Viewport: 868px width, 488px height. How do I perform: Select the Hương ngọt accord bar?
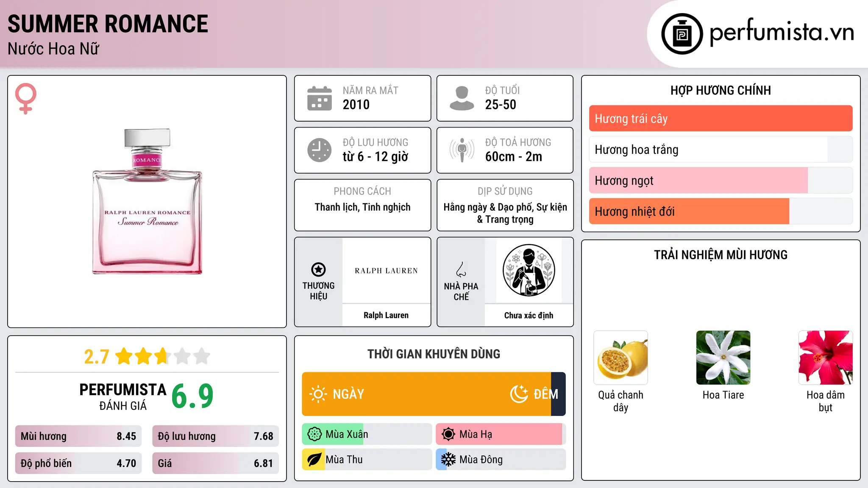coord(721,180)
